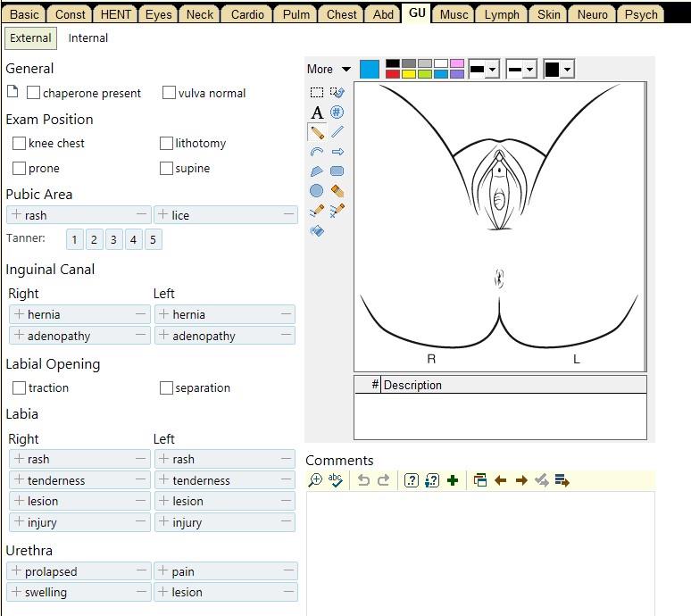The width and height of the screenshot is (691, 616).
Task: Select the rectangular selection marquee tool
Action: pos(317,92)
